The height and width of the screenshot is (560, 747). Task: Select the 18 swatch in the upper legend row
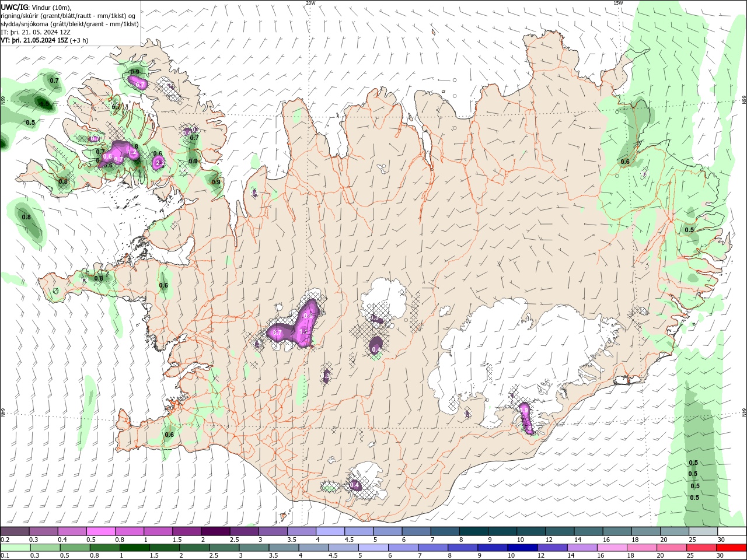click(646, 531)
